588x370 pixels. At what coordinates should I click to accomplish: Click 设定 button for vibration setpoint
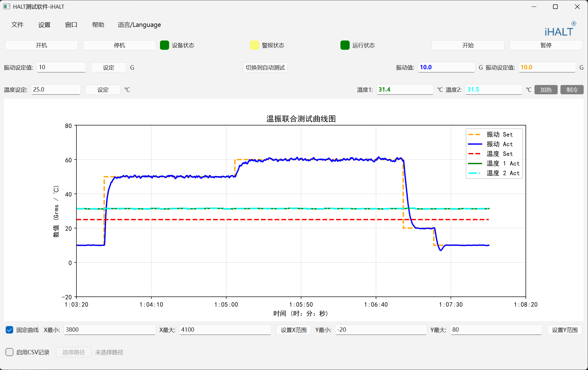[109, 67]
